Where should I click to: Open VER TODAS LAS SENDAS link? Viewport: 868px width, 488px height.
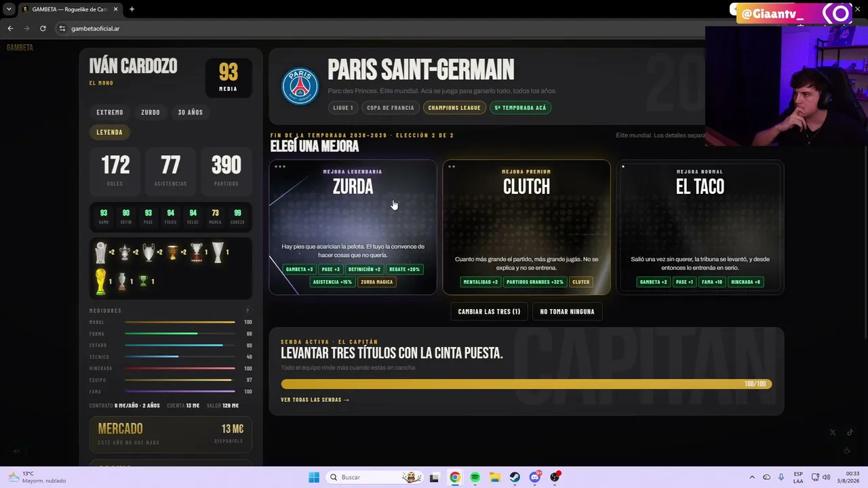[x=315, y=400]
